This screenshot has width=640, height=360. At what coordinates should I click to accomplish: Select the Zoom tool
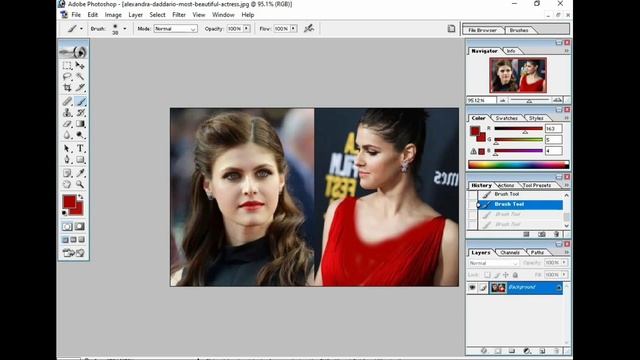(x=80, y=184)
